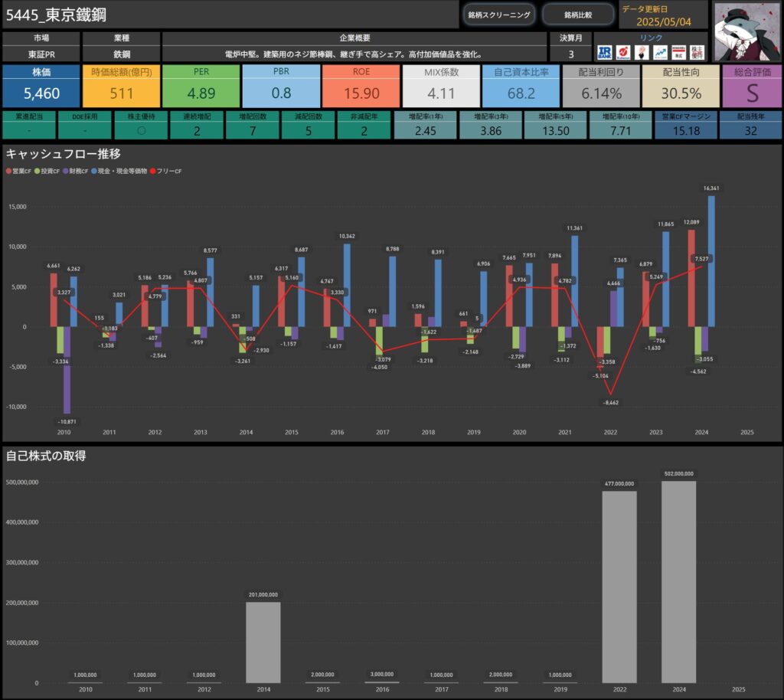
Task: Click the 業種 value 鉄鋼
Action: point(122,54)
